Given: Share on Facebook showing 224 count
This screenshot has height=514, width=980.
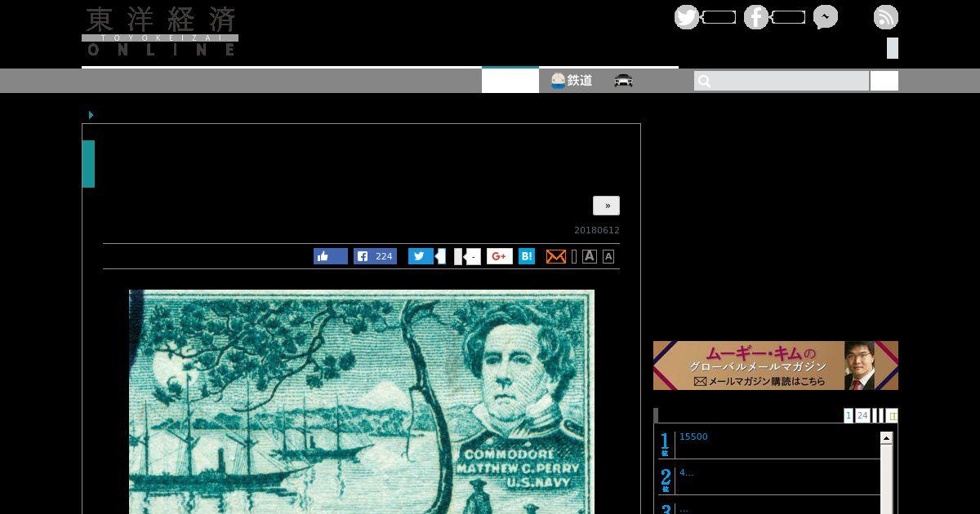Looking at the screenshot, I should tap(375, 256).
